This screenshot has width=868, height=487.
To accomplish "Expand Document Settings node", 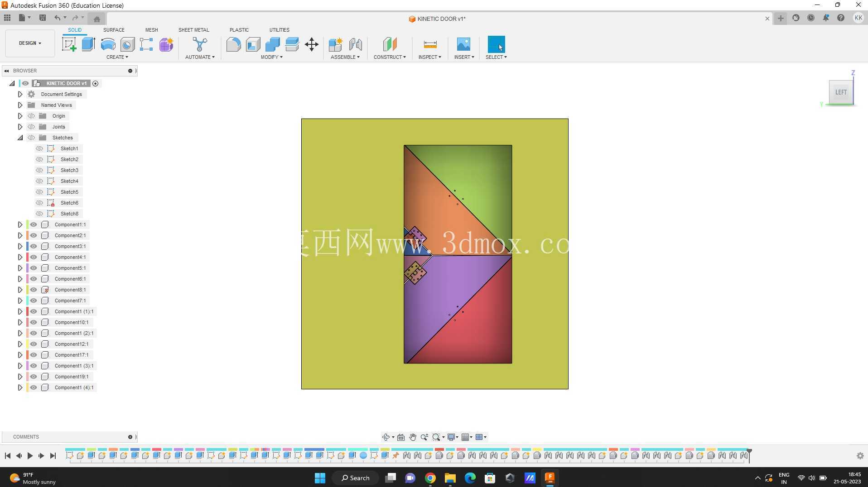I will click(x=20, y=94).
